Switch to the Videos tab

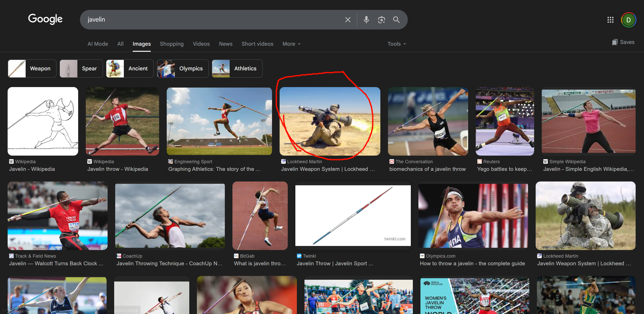tap(201, 44)
